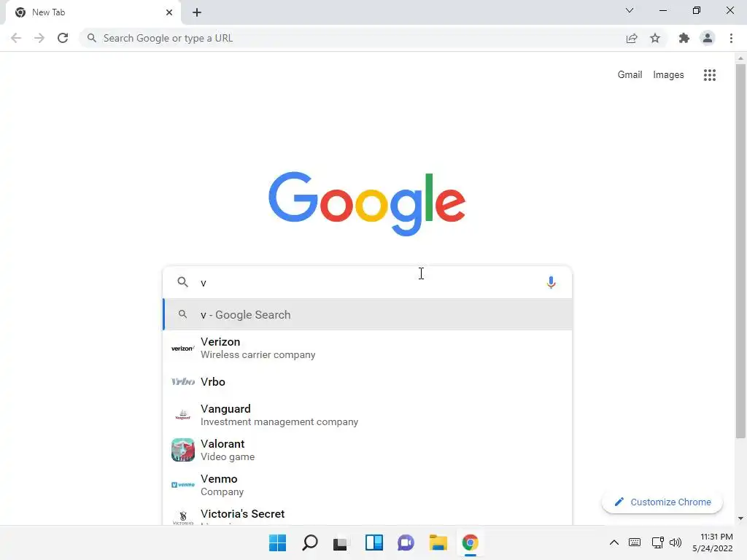The width and height of the screenshot is (747, 560).
Task: Click the page vertical scrollbar
Action: (740, 252)
